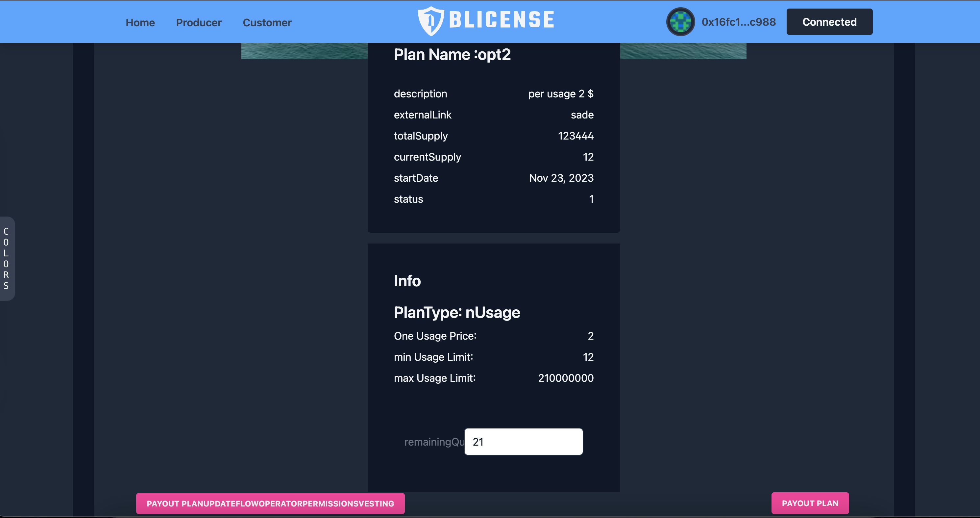The height and width of the screenshot is (518, 980).
Task: Select the remainingQu input field
Action: [x=523, y=441]
